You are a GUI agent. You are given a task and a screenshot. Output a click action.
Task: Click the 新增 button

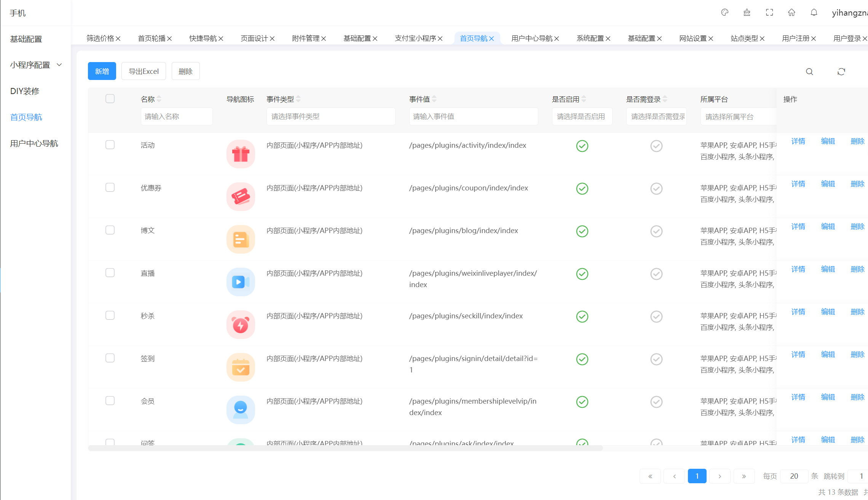pos(102,71)
